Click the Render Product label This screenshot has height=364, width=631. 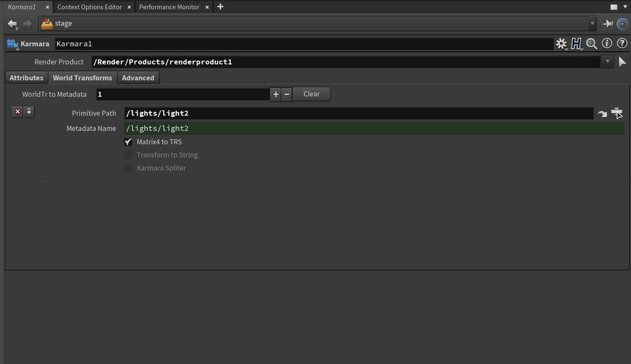59,62
